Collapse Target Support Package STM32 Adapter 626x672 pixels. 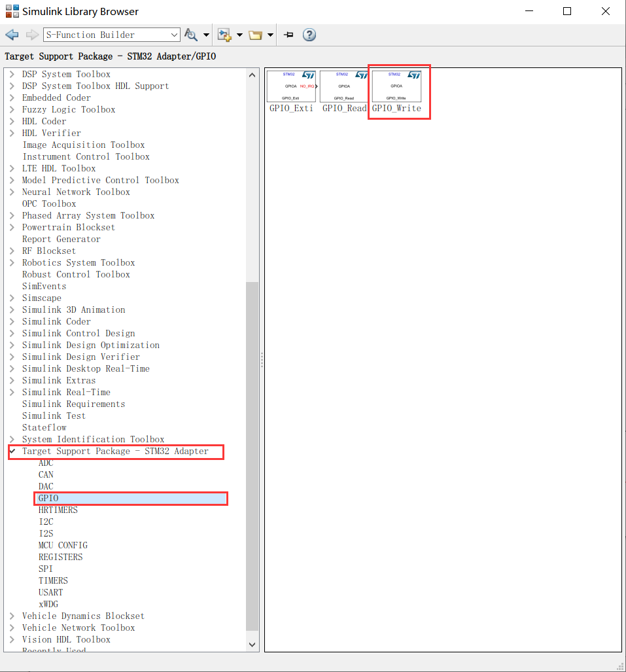pyautogui.click(x=12, y=451)
